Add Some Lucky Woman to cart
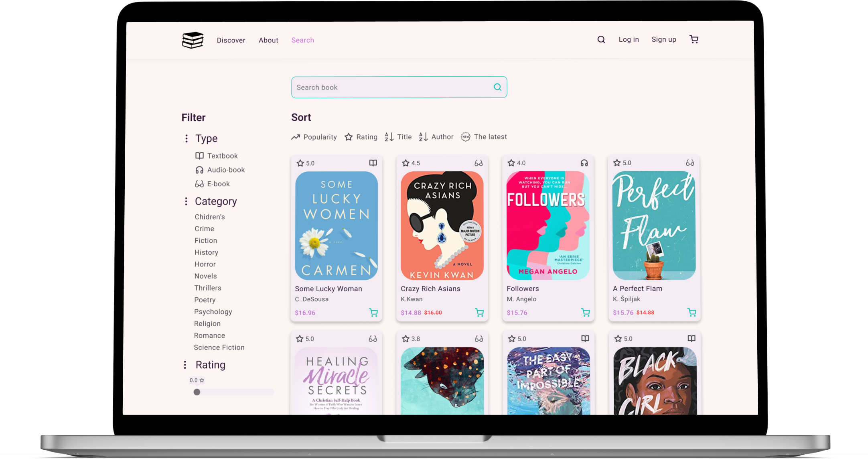Image resolution: width=868 pixels, height=465 pixels. (x=373, y=313)
